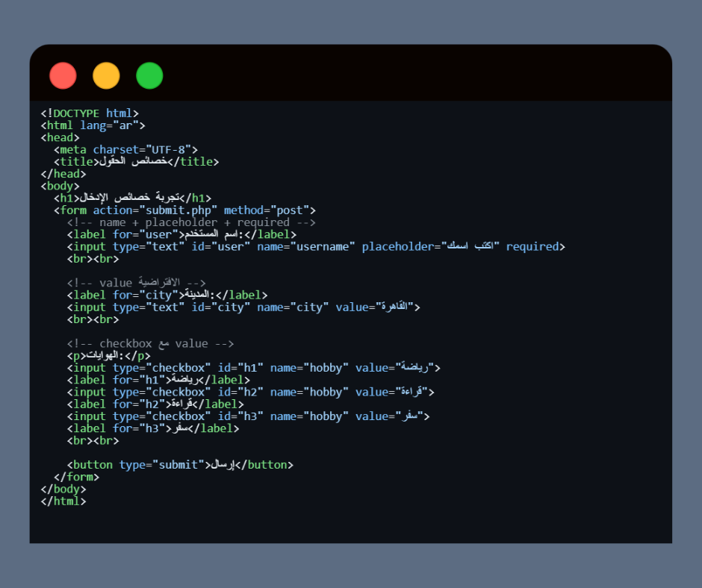Click the checkbox input line with id="h1"

253,368
